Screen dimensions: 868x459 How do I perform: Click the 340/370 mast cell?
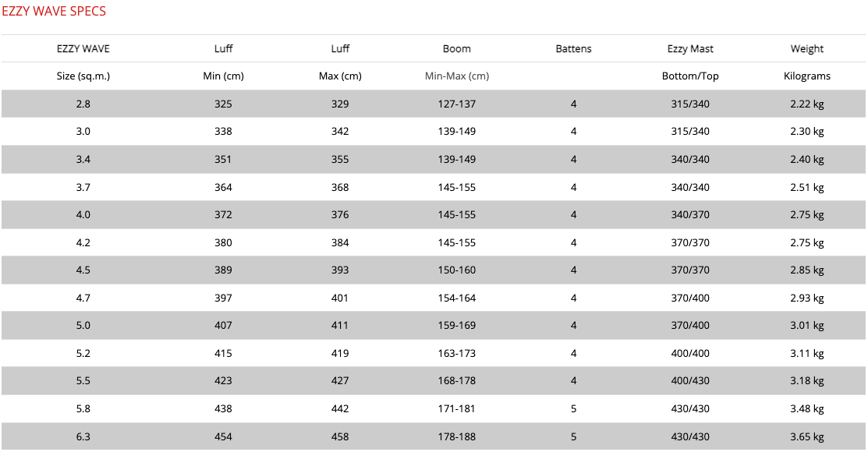(x=690, y=215)
